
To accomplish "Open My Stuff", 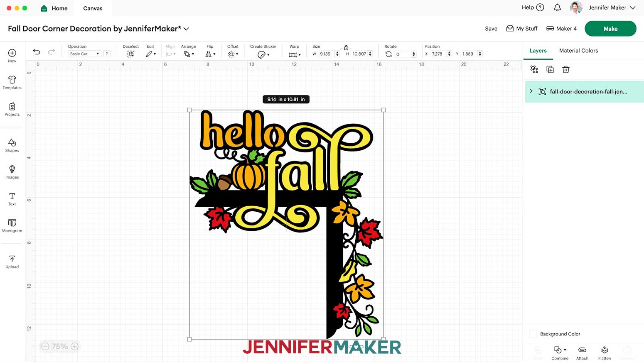I will click(522, 29).
